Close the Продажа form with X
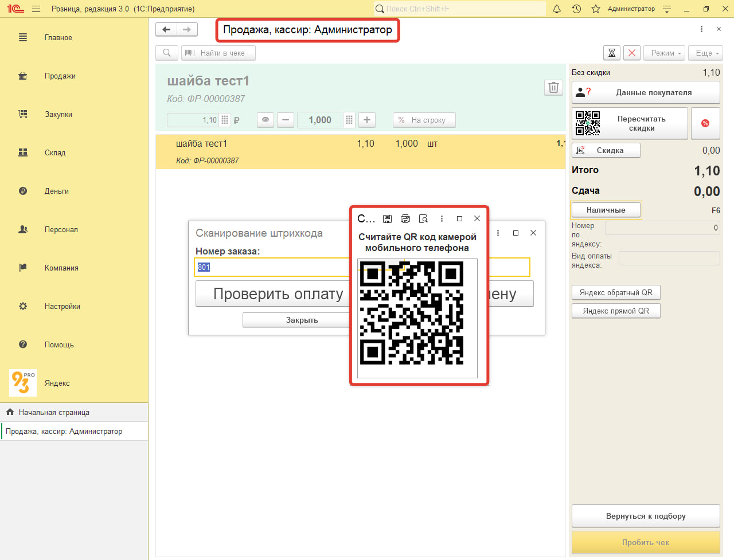 click(719, 29)
